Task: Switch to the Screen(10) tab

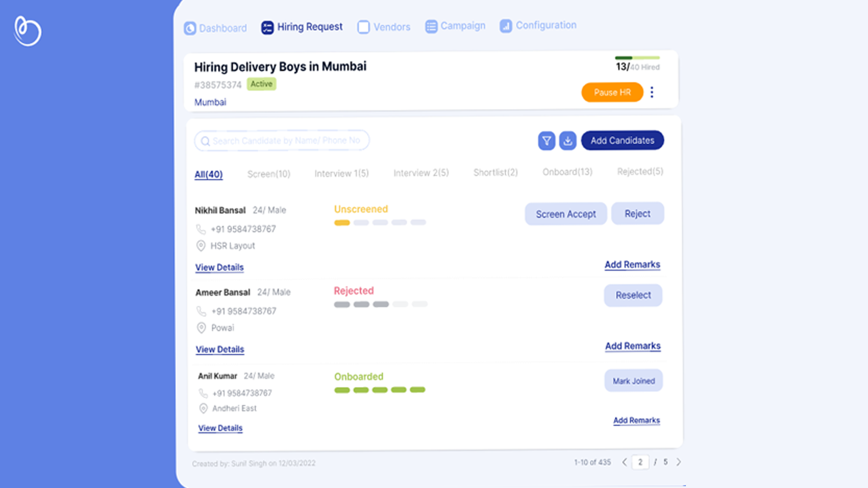Action: 268,174
